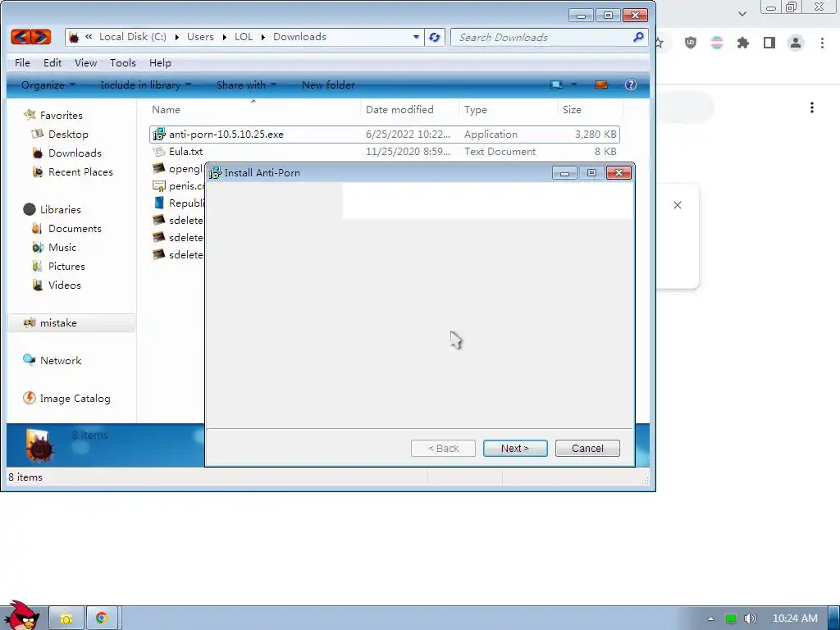Click the Search Downloads input field
The width and height of the screenshot is (840, 630).
549,37
